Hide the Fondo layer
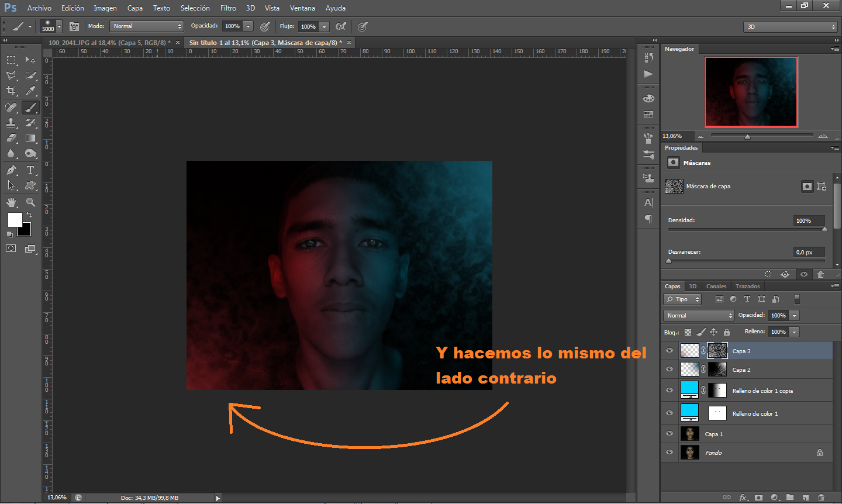The image size is (842, 504). point(670,453)
